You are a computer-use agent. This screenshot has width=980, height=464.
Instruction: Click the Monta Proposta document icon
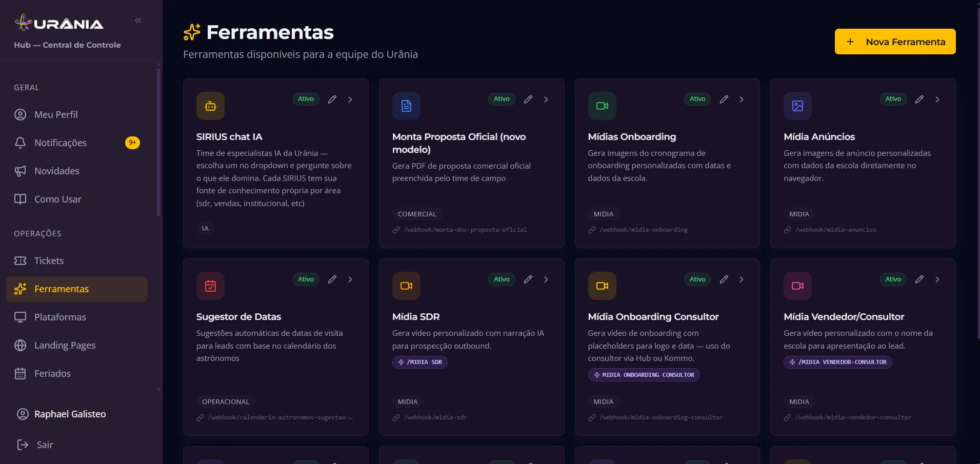tap(406, 106)
